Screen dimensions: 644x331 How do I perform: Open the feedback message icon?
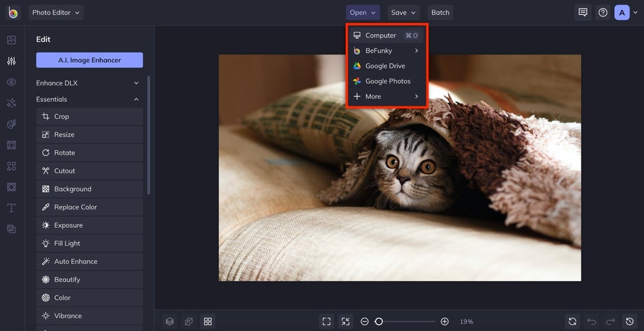[583, 12]
